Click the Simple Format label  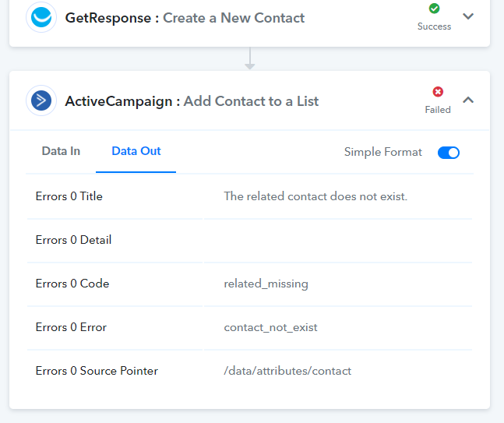coord(382,152)
